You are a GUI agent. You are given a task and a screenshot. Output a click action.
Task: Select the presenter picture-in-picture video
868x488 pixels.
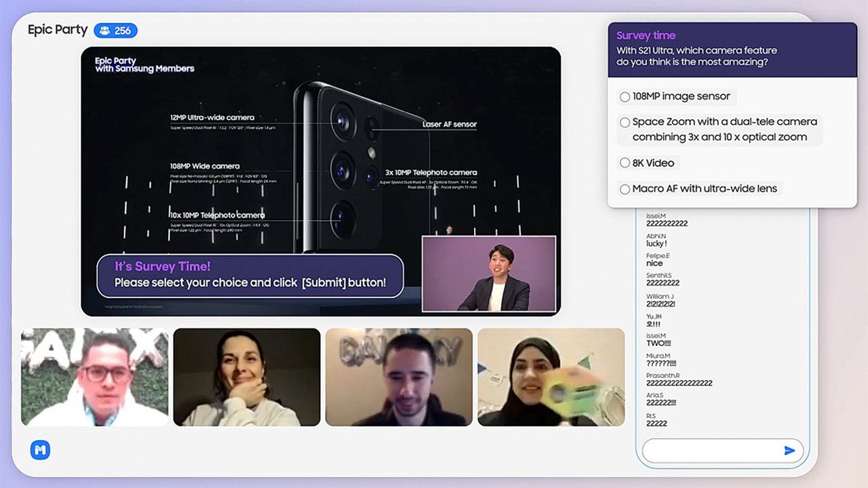489,274
